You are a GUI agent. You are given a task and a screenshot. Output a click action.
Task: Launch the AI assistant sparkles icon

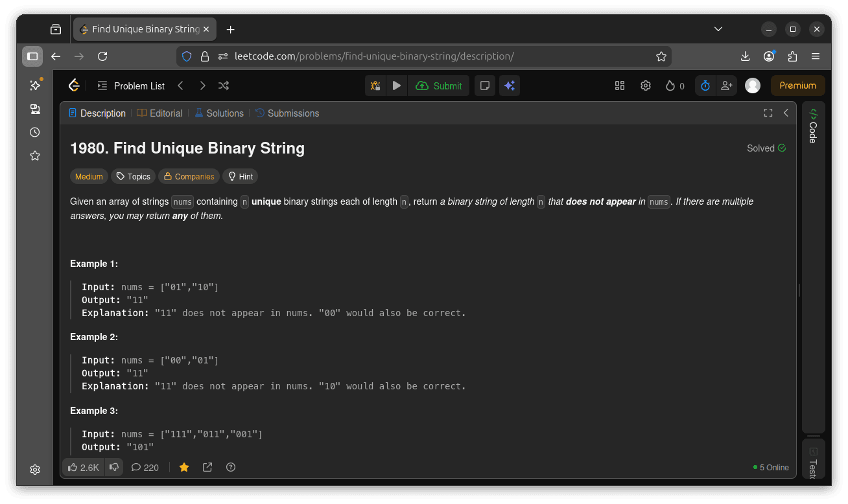pyautogui.click(x=510, y=86)
